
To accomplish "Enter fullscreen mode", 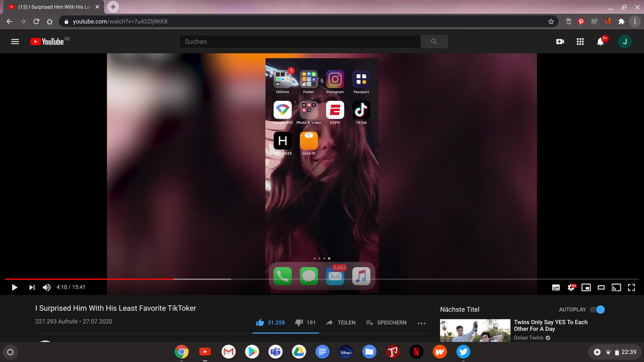I will click(631, 287).
